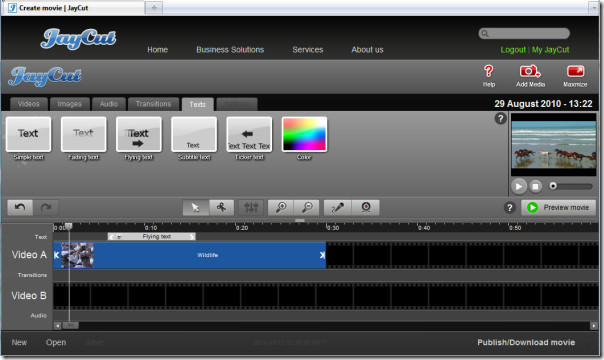Screen dimensions: 604x360
Task: Open the Color picker swatch
Action: [304, 134]
